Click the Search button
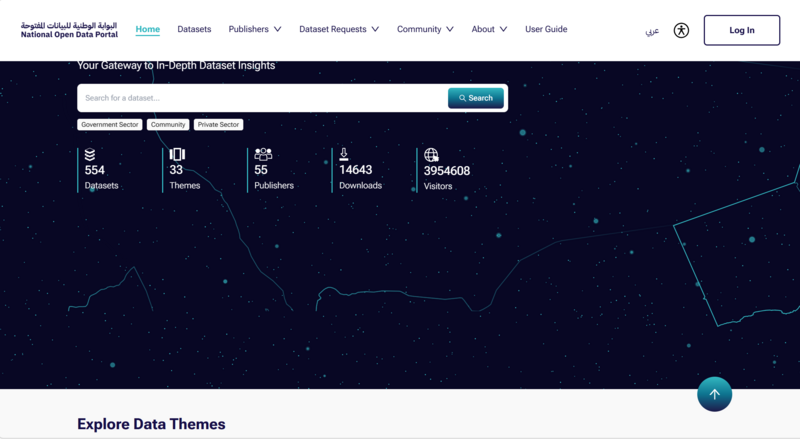Image resolution: width=800 pixels, height=439 pixels. (x=476, y=98)
